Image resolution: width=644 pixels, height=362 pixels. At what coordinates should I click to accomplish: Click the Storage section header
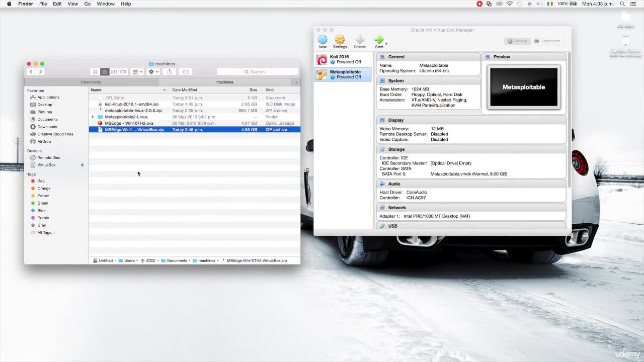click(471, 149)
